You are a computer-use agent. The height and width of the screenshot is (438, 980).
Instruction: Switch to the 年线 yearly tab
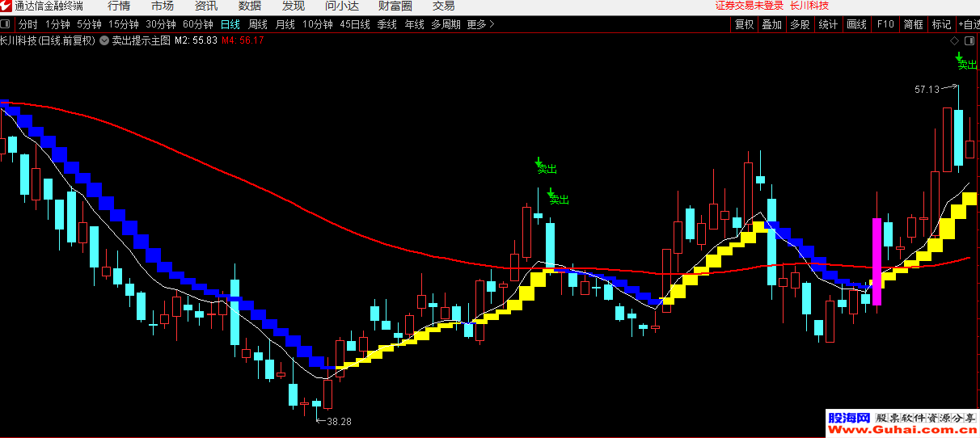coord(415,24)
